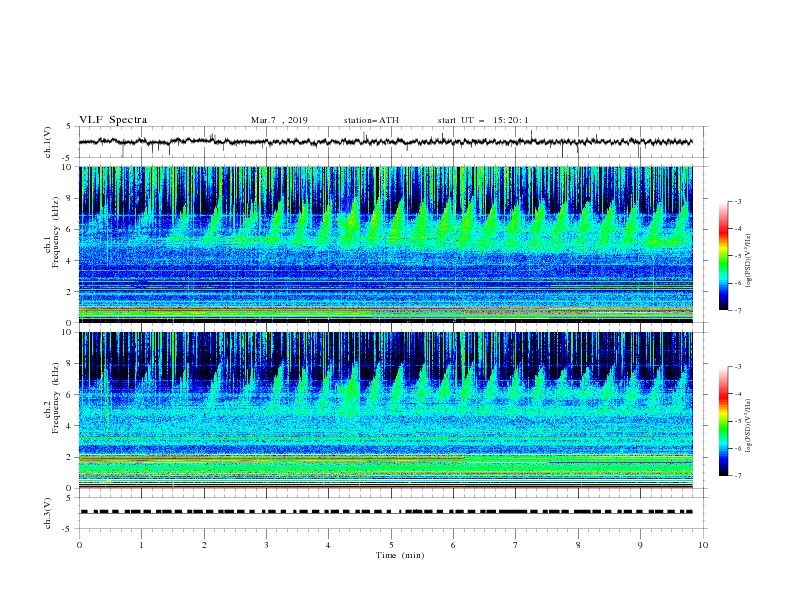Click time axis tick label "8"

point(578,545)
